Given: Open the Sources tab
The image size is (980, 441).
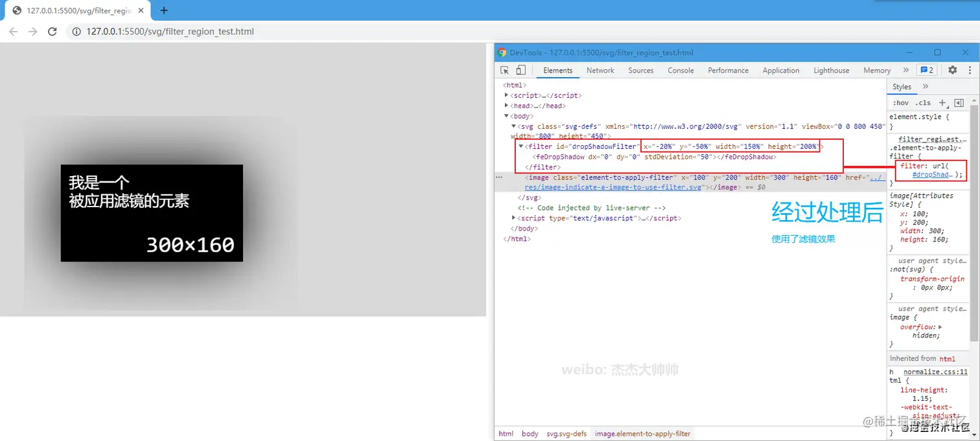Looking at the screenshot, I should coord(641,71).
